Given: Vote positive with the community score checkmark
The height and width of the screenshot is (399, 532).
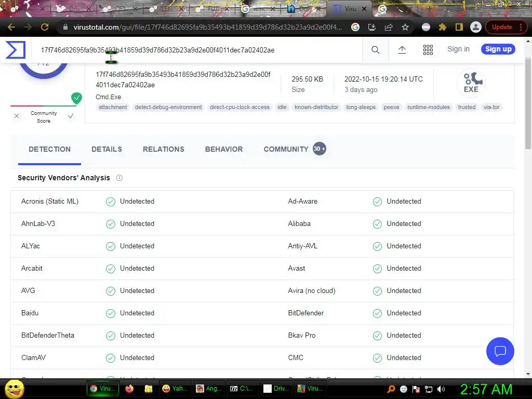Looking at the screenshot, I should [x=71, y=116].
